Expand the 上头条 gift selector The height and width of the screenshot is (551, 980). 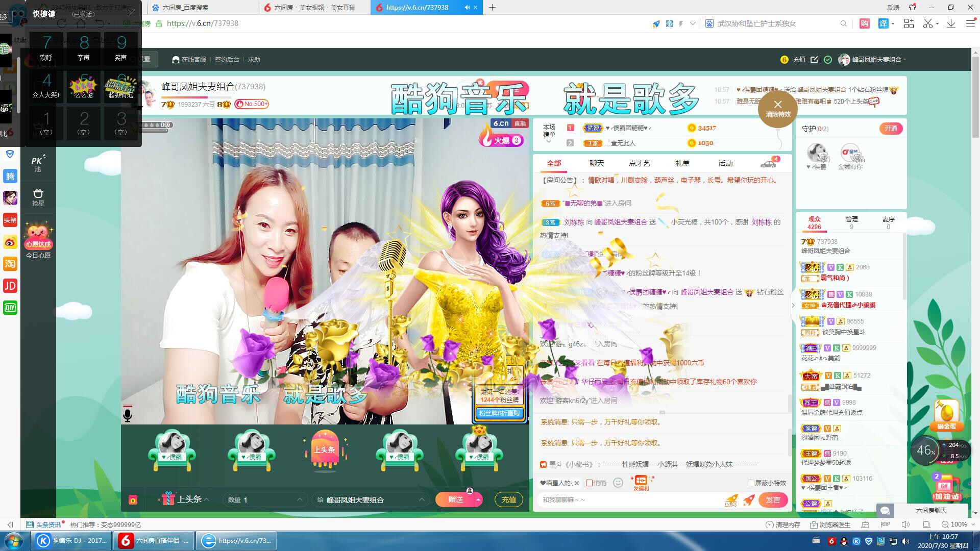[x=207, y=499]
